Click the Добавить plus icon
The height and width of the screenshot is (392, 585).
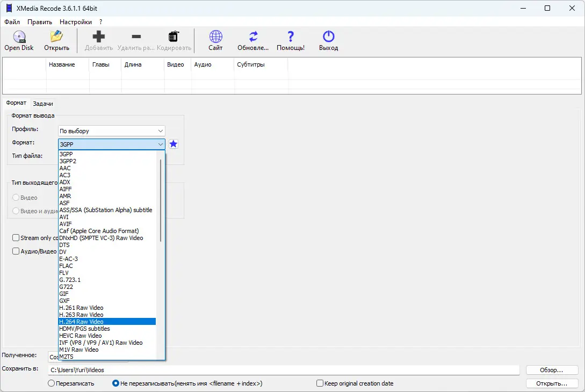[98, 37]
